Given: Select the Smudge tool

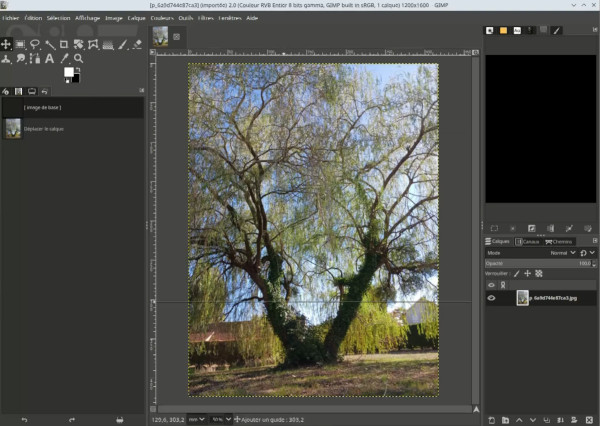Looking at the screenshot, I should (x=20, y=59).
